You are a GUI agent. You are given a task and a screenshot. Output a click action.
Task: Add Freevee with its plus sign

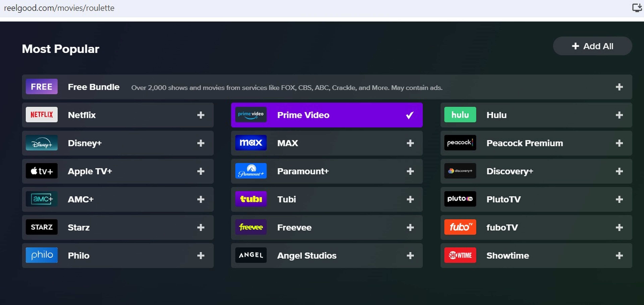point(410,228)
